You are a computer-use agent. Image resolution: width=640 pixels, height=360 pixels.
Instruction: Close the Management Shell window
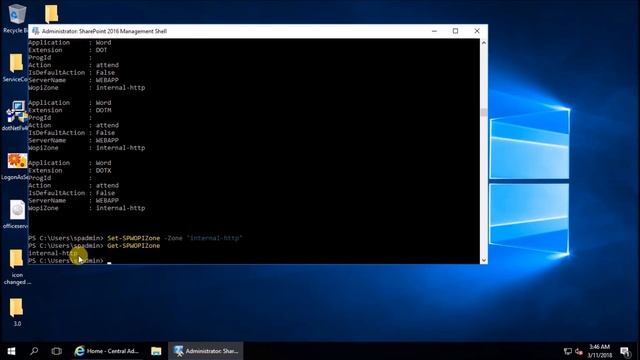point(477,31)
